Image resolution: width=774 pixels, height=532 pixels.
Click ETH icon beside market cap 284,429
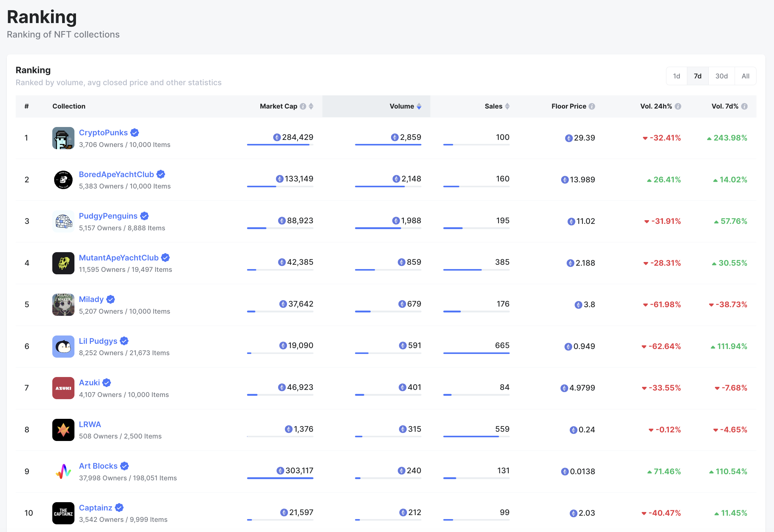click(x=277, y=137)
